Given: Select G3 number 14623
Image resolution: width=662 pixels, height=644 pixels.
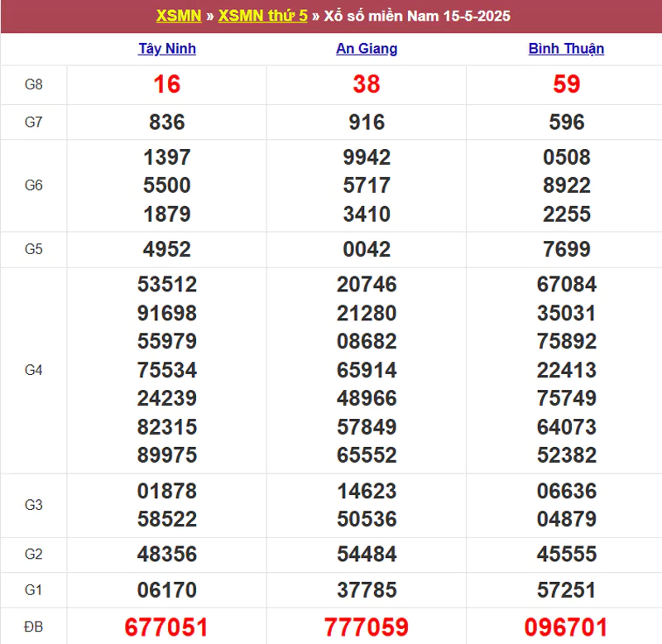Looking at the screenshot, I should [x=367, y=491].
